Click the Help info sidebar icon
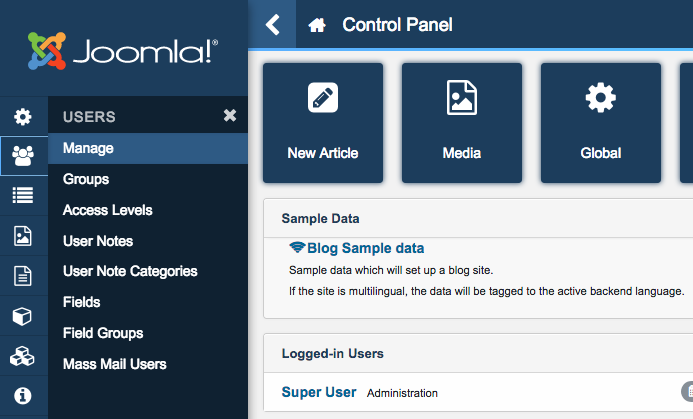 pos(22,395)
